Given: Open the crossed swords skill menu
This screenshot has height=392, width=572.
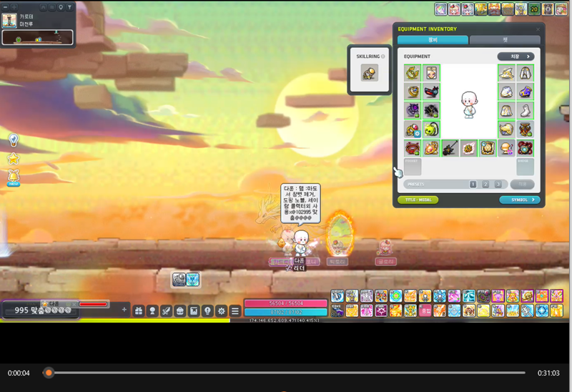Looking at the screenshot, I should (x=167, y=310).
